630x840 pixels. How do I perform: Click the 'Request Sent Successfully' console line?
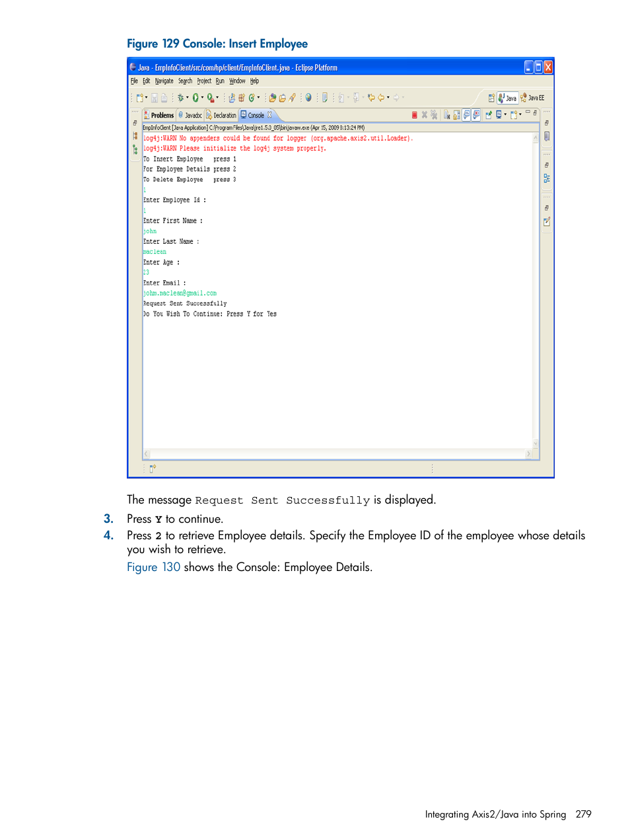point(185,304)
